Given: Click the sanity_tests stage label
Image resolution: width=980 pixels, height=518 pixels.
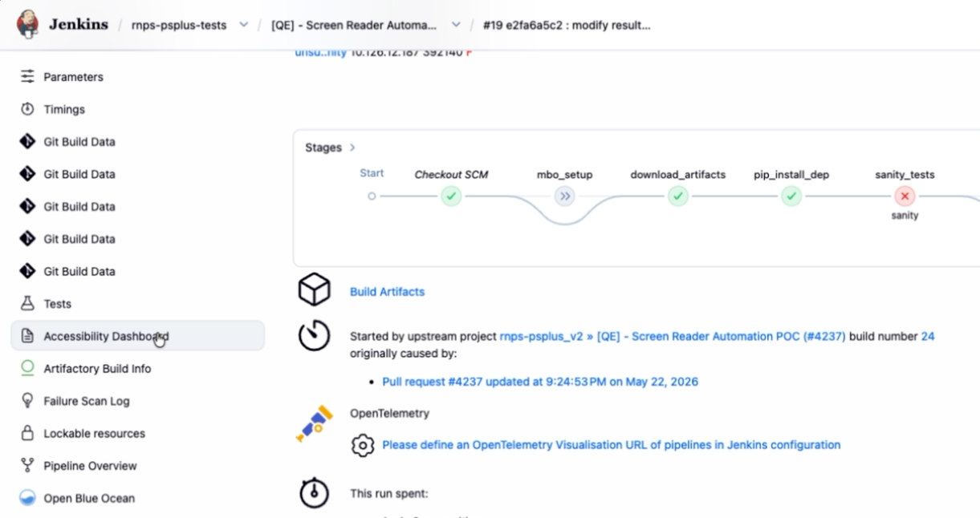Looking at the screenshot, I should point(905,174).
